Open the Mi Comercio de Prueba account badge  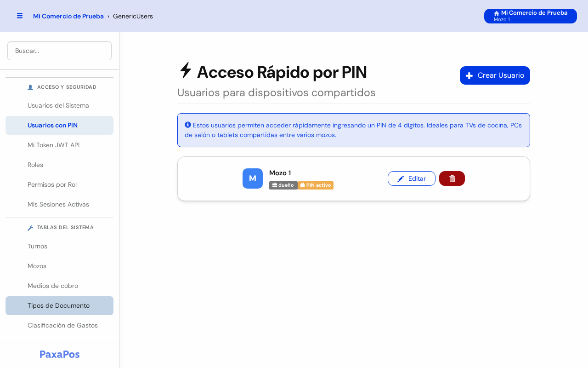tap(531, 16)
